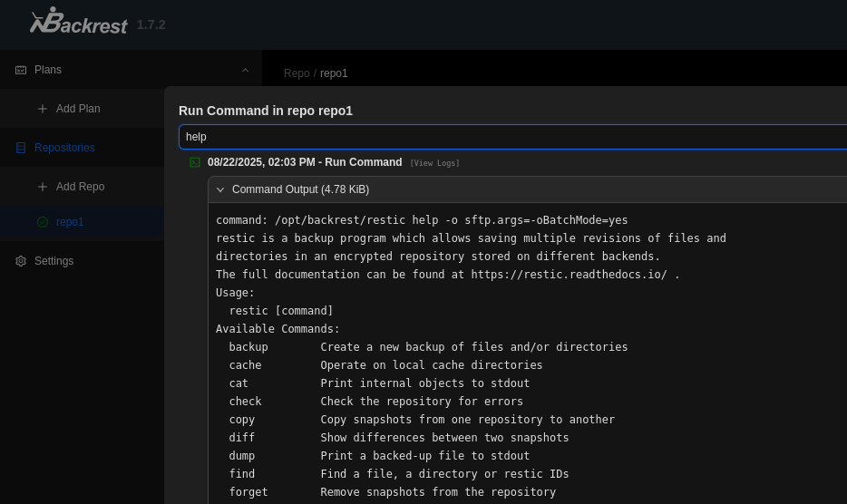Image resolution: width=847 pixels, height=504 pixels.
Task: Open the View Logs link
Action: (x=434, y=163)
